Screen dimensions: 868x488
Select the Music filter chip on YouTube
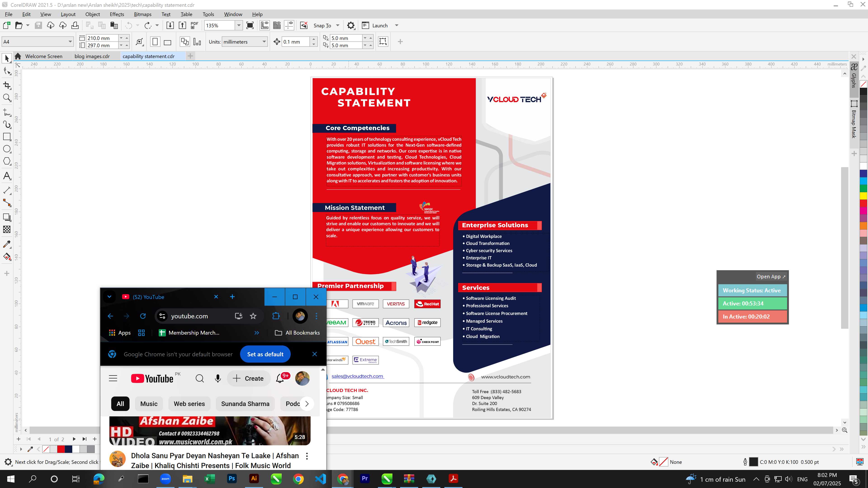[x=149, y=404]
